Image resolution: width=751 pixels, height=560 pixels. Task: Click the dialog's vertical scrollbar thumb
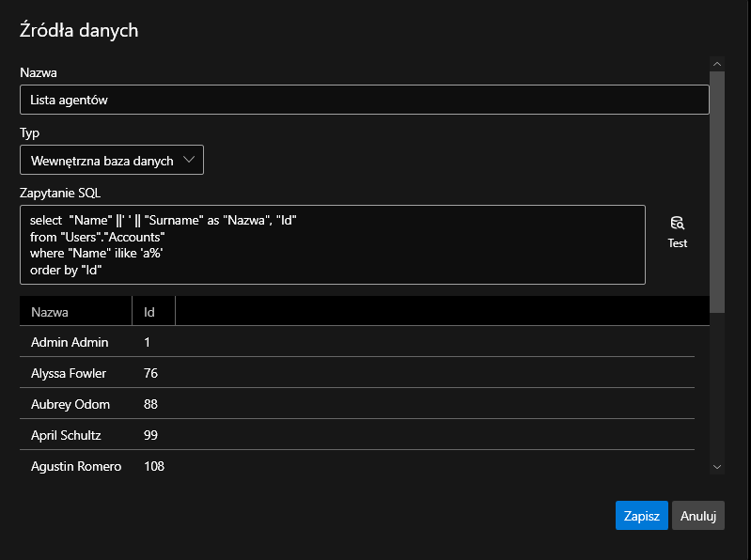pos(717,188)
